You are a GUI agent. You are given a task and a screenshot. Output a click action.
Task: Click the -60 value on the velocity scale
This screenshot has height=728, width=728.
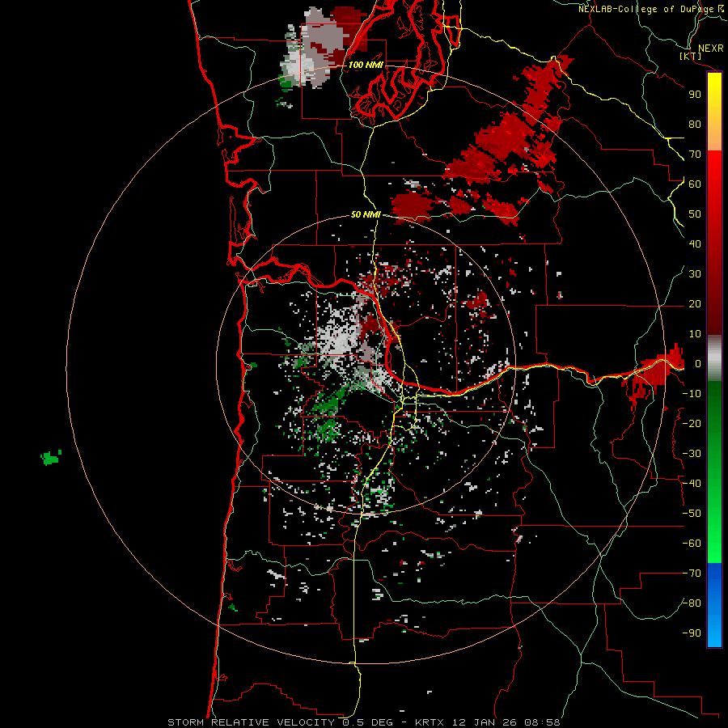click(x=692, y=544)
